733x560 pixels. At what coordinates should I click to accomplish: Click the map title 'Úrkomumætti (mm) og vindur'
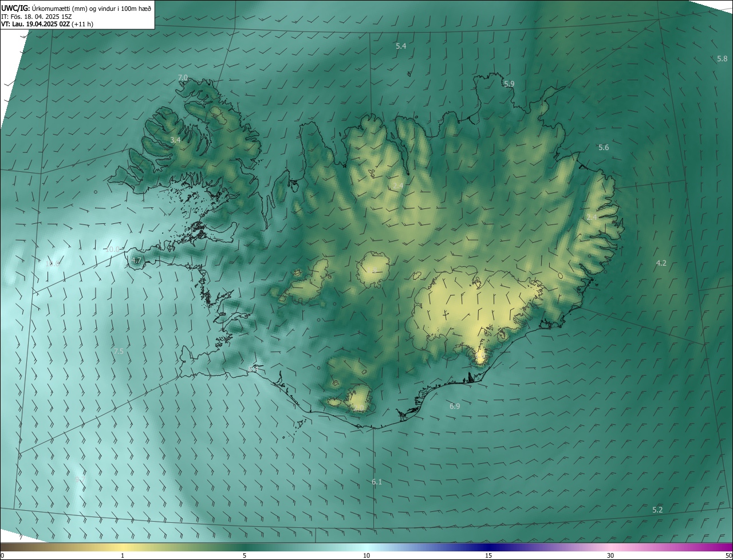pos(73,7)
